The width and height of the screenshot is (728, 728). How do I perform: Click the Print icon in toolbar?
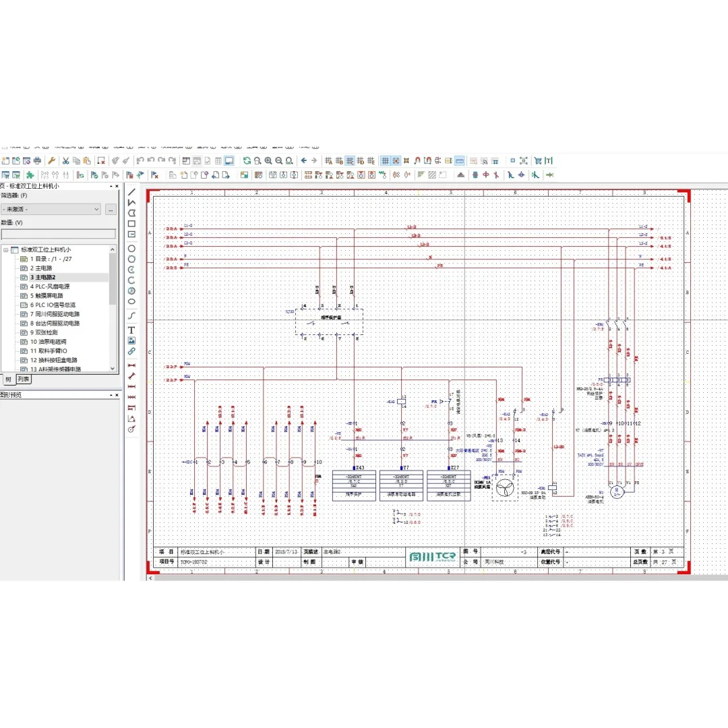tap(38, 160)
